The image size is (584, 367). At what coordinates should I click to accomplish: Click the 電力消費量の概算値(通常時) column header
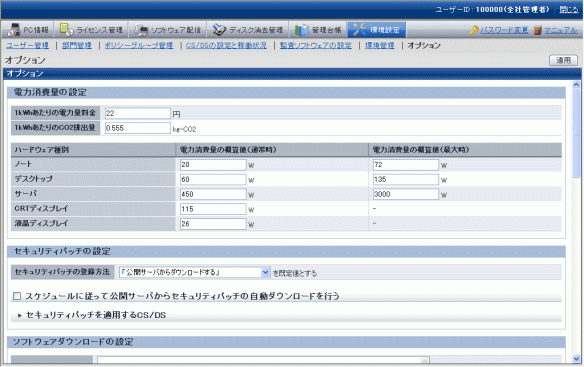pos(272,150)
